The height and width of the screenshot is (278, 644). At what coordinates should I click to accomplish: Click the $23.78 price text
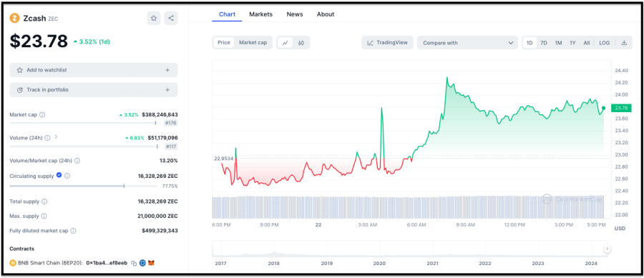click(39, 41)
